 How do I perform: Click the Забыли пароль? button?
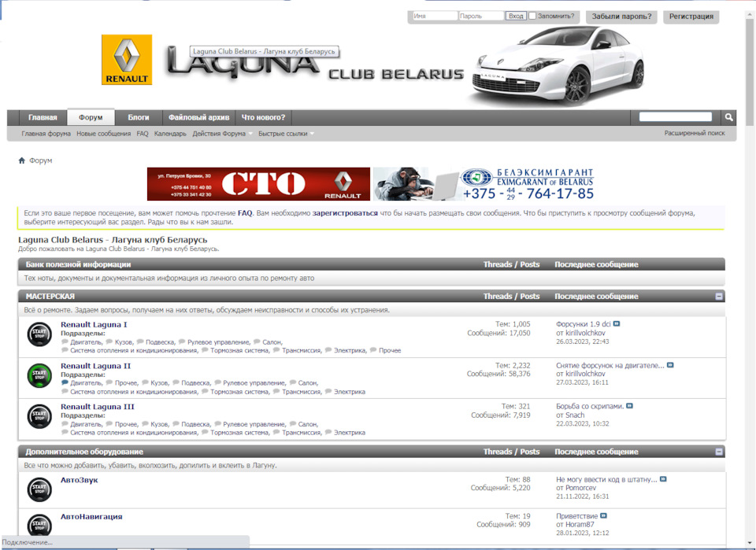(x=621, y=17)
